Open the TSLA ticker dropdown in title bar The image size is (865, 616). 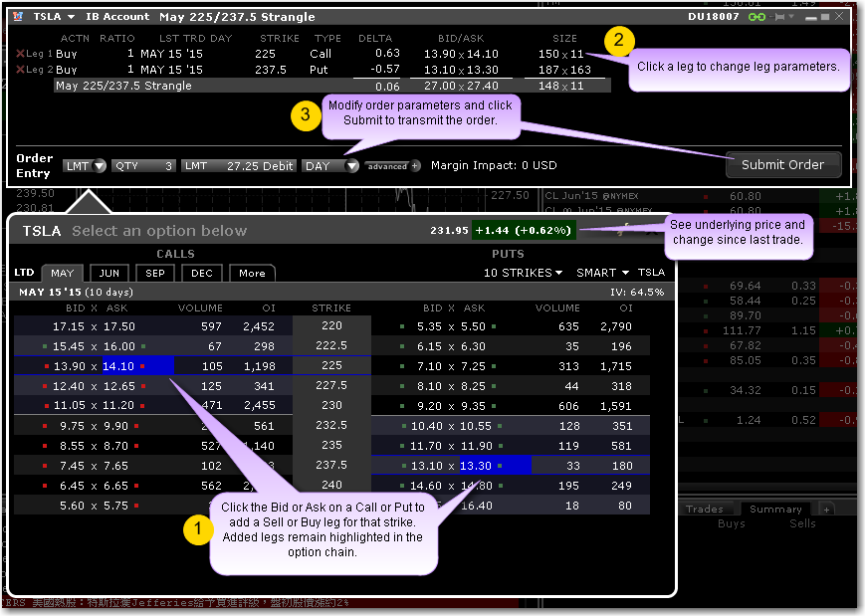point(71,17)
